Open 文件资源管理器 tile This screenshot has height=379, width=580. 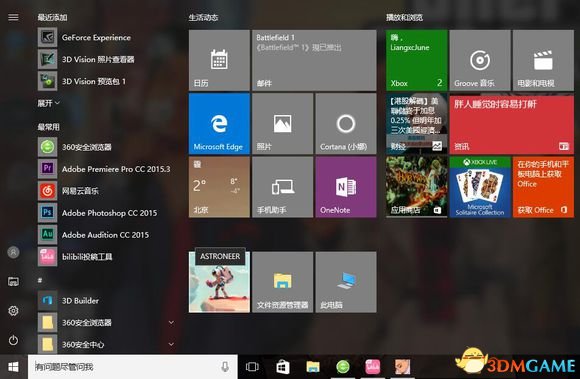[283, 282]
